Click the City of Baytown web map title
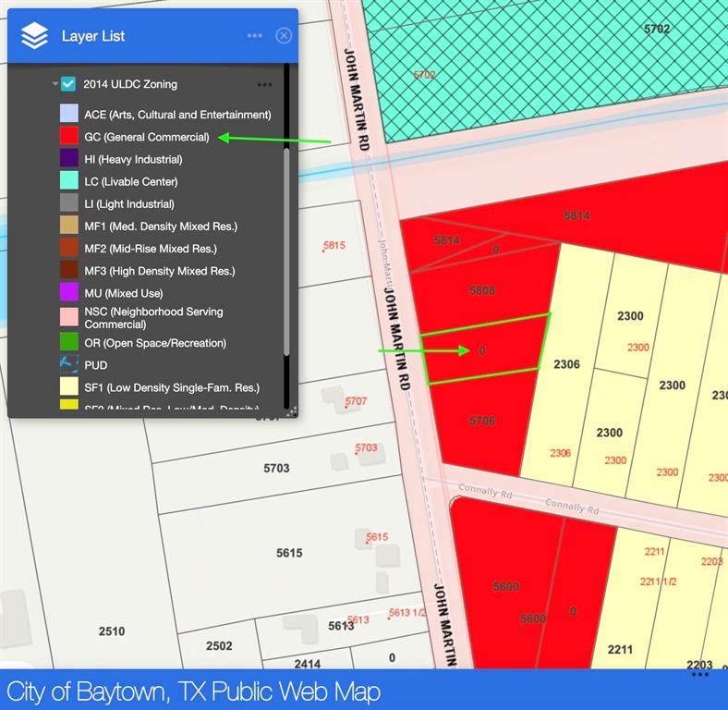 (193, 692)
